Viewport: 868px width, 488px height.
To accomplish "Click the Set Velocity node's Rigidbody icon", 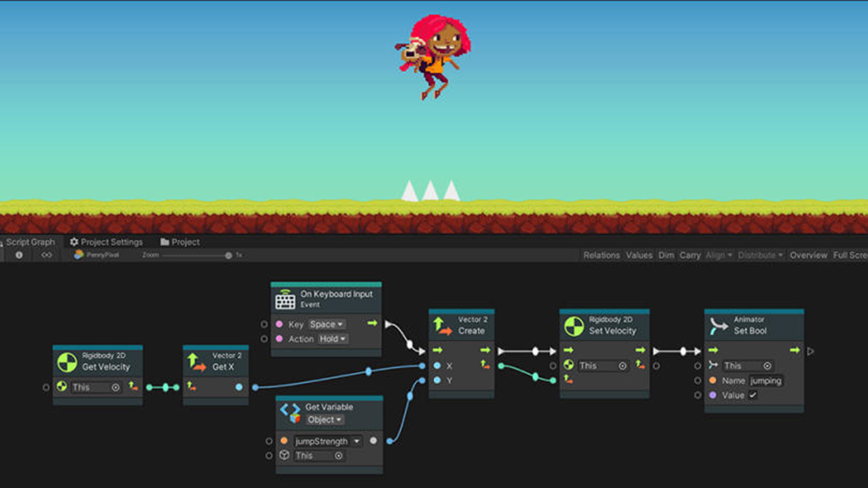I will tap(574, 326).
